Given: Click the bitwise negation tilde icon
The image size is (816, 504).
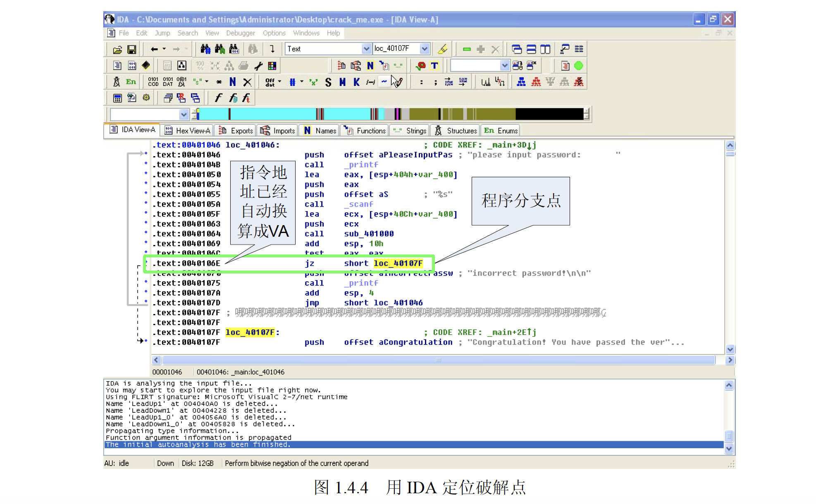Looking at the screenshot, I should coord(384,82).
